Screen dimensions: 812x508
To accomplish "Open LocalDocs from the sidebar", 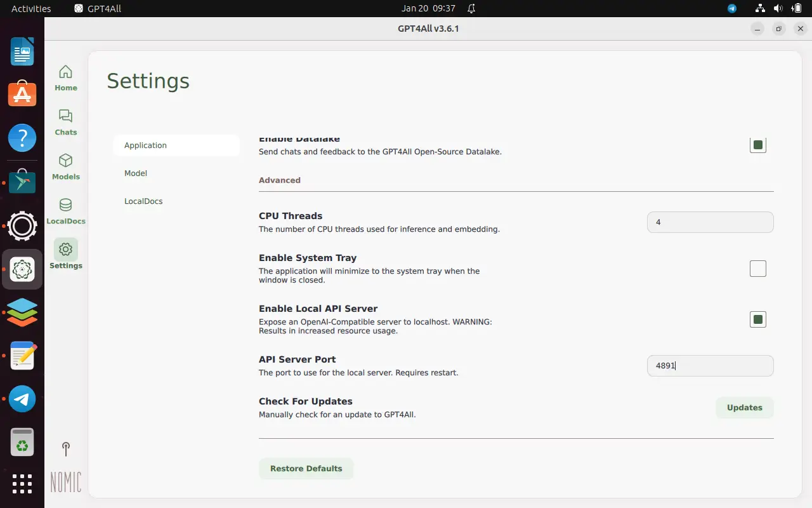I will (65, 211).
